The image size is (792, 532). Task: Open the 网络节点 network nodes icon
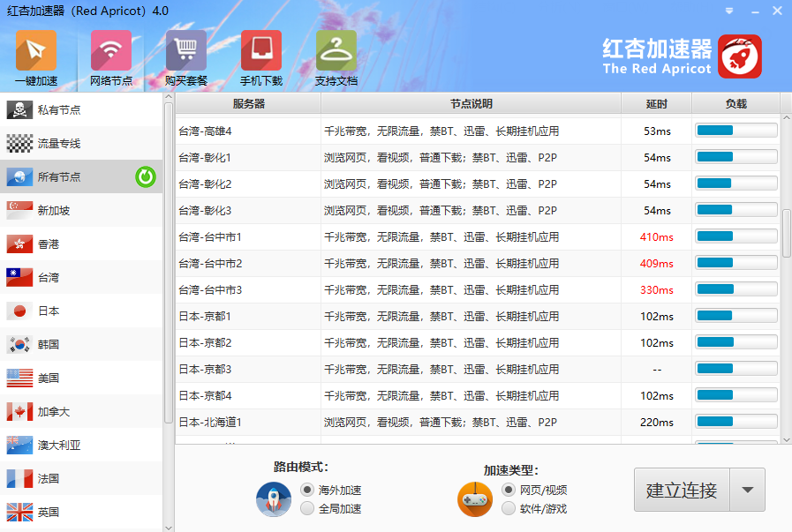pos(111,51)
